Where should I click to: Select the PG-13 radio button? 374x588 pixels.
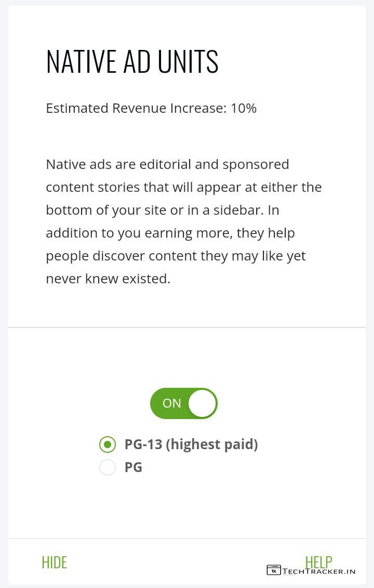coord(108,445)
